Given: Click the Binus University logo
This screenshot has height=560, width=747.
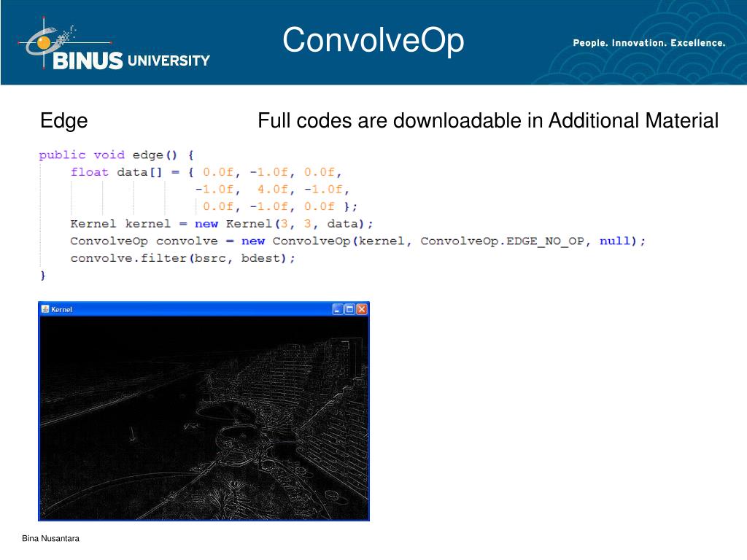Looking at the screenshot, I should 115,44.
